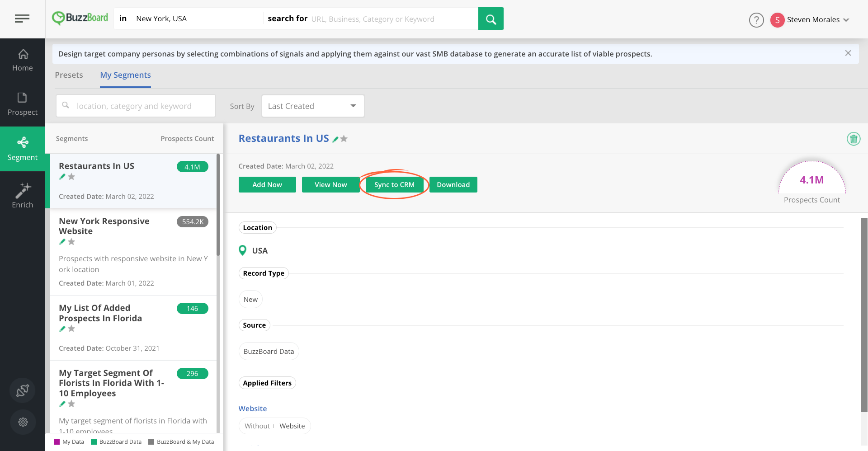Click pencil under My List Of Added Prospects

coord(62,329)
